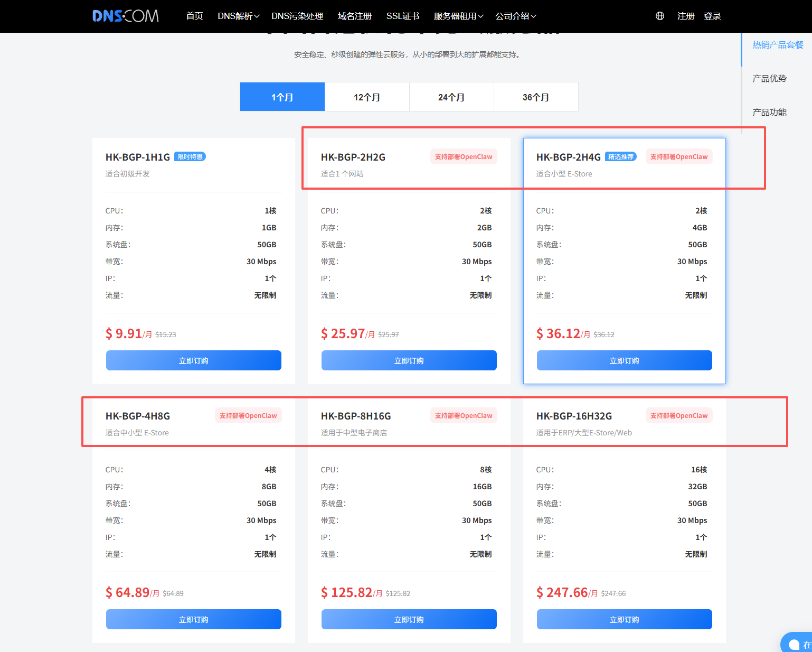This screenshot has height=652, width=812.
Task: Open the language globe icon
Action: (659, 16)
